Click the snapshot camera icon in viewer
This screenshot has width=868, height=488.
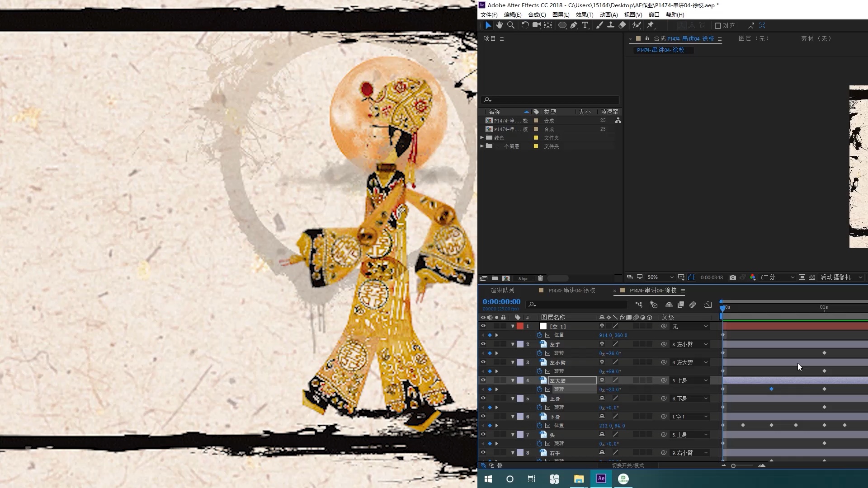coord(733,277)
